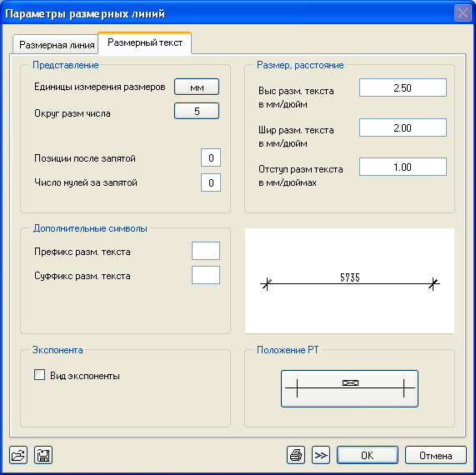The image size is (476, 475).
Task: Click the Дополнительные символы group title
Action: (90, 228)
